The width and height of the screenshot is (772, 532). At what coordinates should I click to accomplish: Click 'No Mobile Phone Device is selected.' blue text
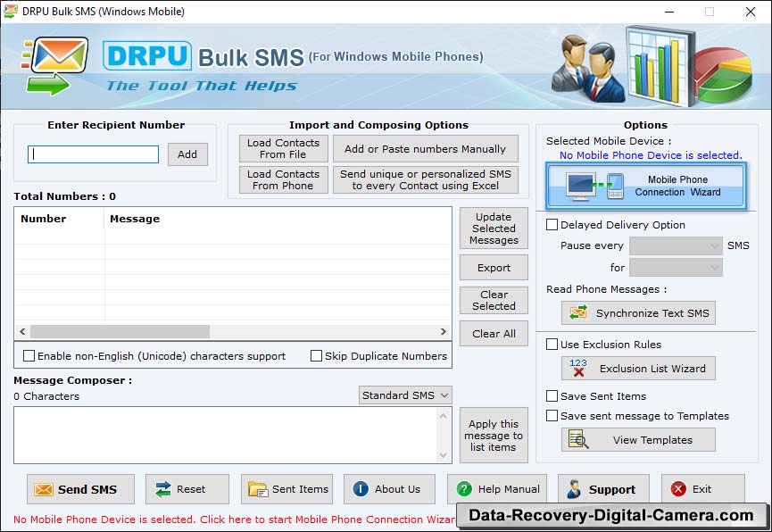pos(651,155)
